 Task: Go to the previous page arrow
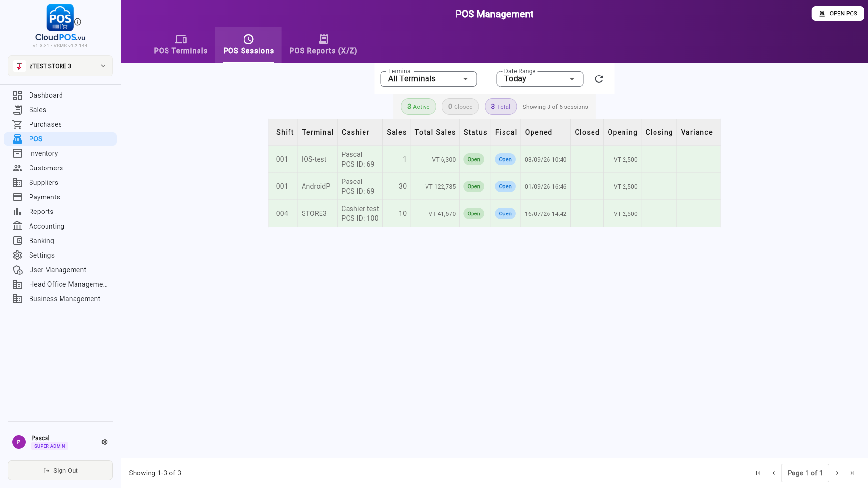(774, 473)
